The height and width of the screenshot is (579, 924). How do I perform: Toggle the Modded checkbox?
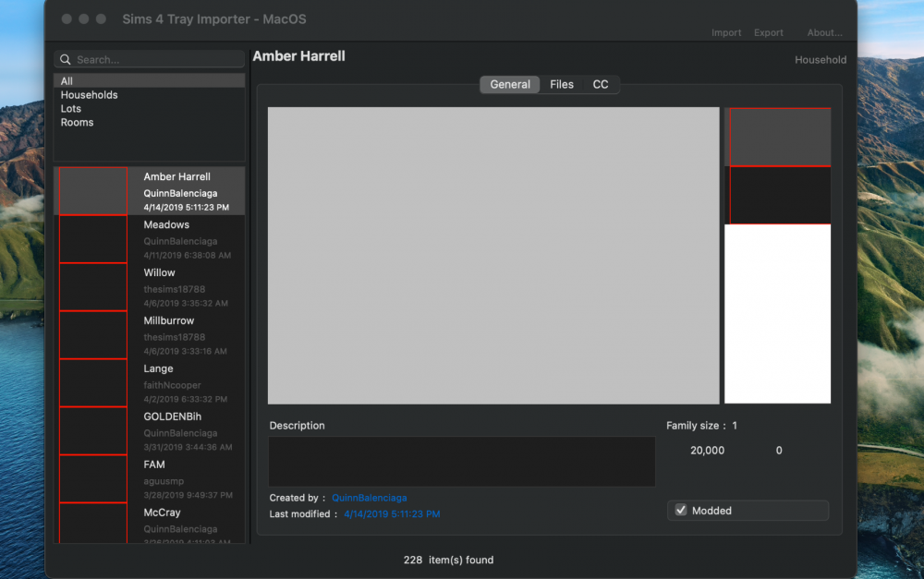click(x=681, y=510)
